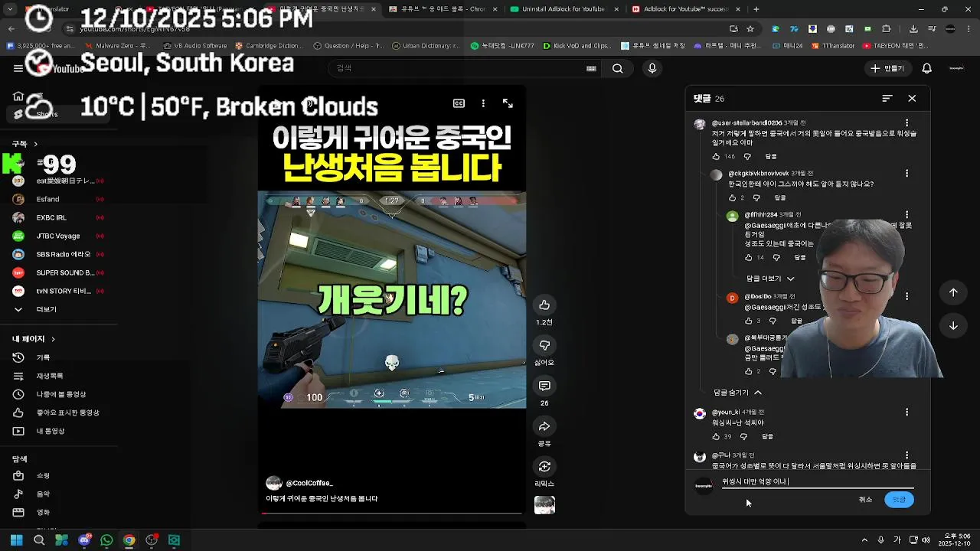
Task: Like the comment with 146 likes
Action: (x=717, y=157)
